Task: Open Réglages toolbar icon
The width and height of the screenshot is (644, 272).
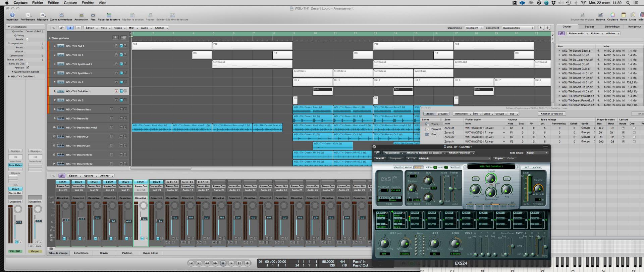Action: coord(42,15)
